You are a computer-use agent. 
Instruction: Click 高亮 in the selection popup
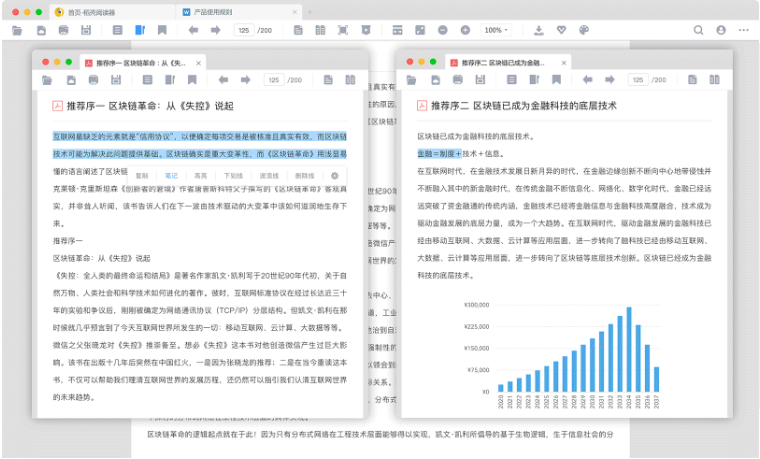[x=201, y=175]
